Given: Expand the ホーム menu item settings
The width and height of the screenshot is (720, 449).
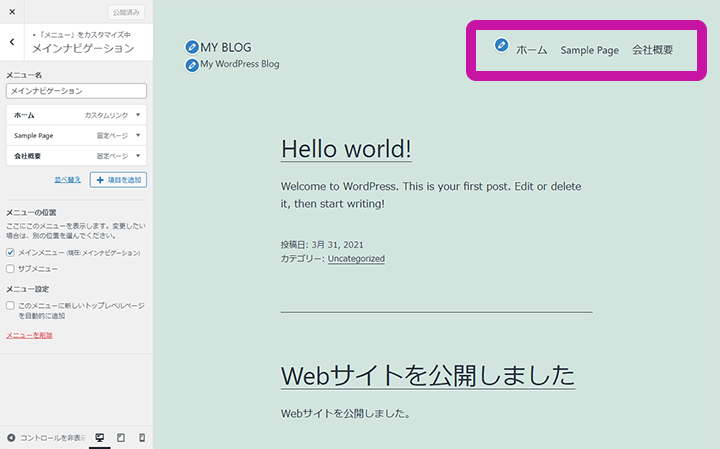Looking at the screenshot, I should 137,115.
